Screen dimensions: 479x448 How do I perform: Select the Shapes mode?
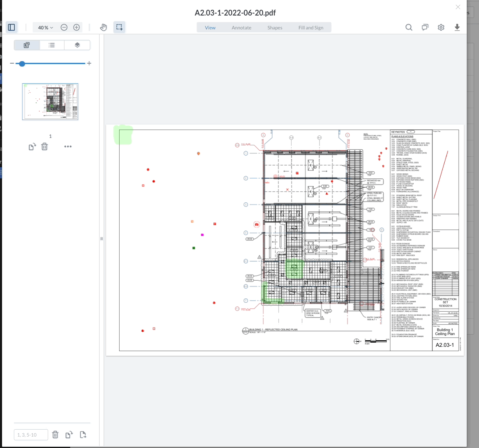(x=275, y=27)
